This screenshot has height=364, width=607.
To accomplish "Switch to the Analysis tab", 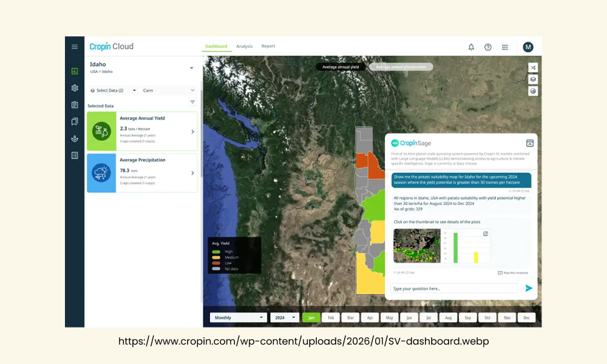I will pyautogui.click(x=244, y=47).
